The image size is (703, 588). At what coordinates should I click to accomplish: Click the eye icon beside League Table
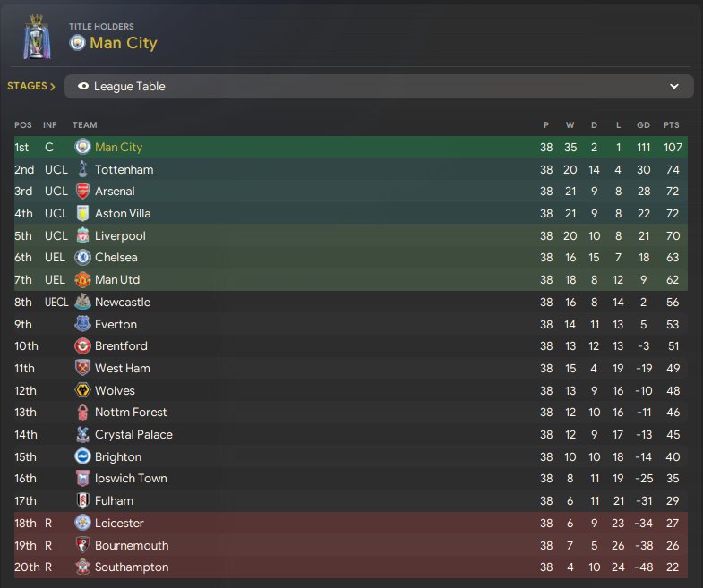click(84, 87)
